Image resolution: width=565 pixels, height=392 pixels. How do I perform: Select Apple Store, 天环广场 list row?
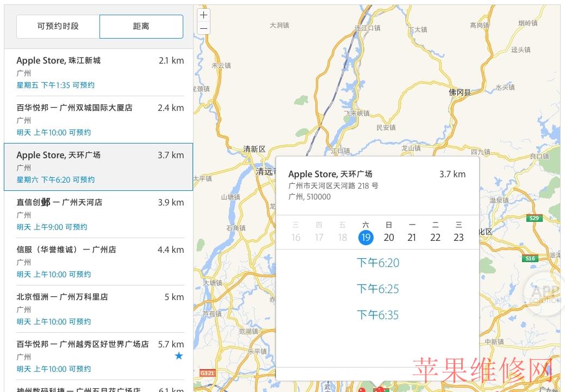pos(98,167)
